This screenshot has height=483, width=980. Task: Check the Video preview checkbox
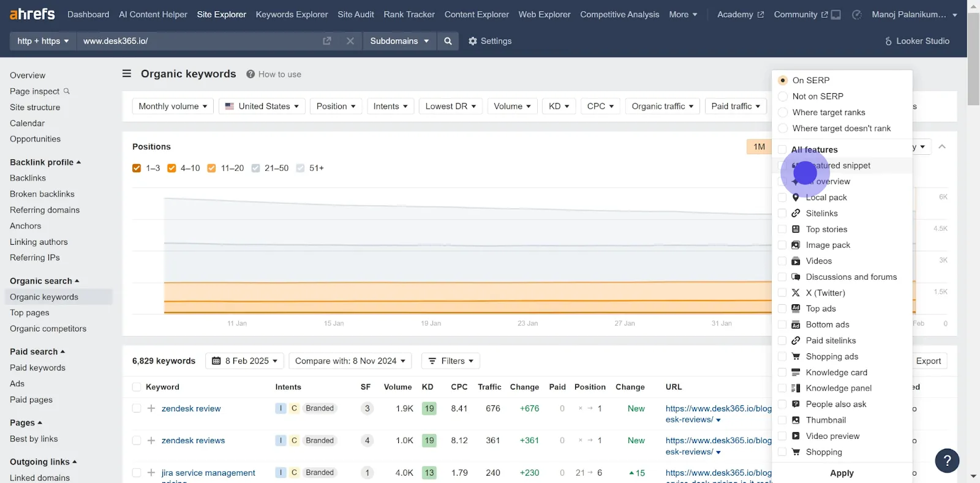(782, 436)
